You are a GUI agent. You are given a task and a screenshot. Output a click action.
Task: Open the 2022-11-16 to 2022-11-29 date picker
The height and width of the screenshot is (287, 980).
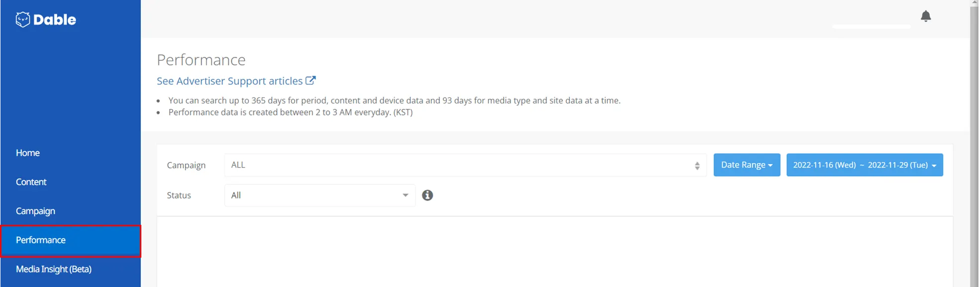860,165
